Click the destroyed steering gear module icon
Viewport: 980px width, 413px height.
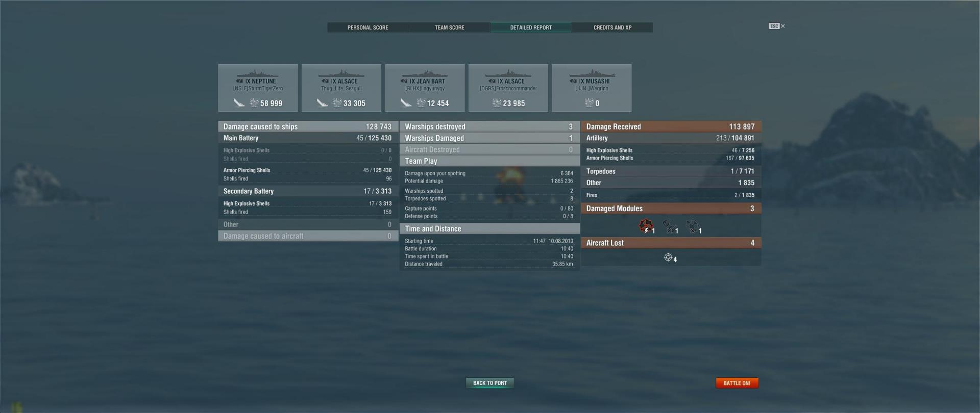tap(692, 225)
